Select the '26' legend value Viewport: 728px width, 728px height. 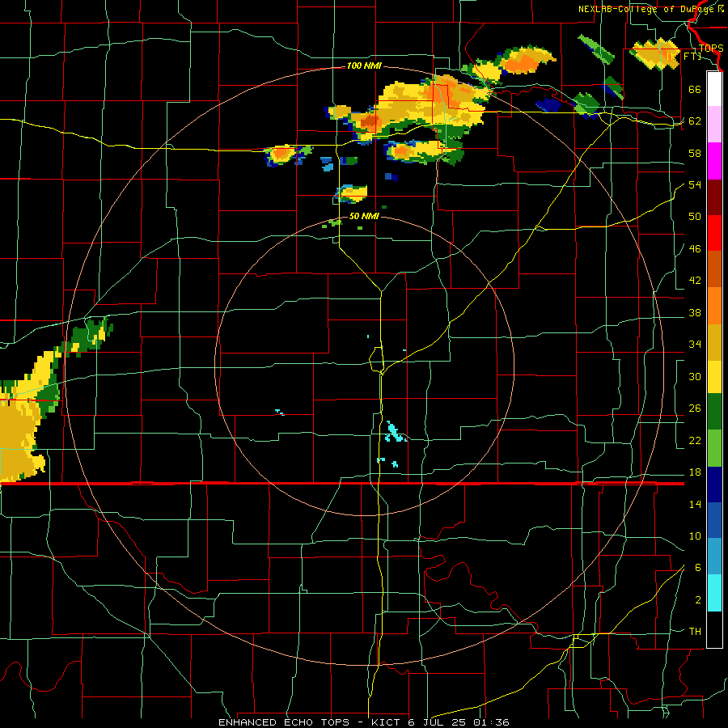695,408
